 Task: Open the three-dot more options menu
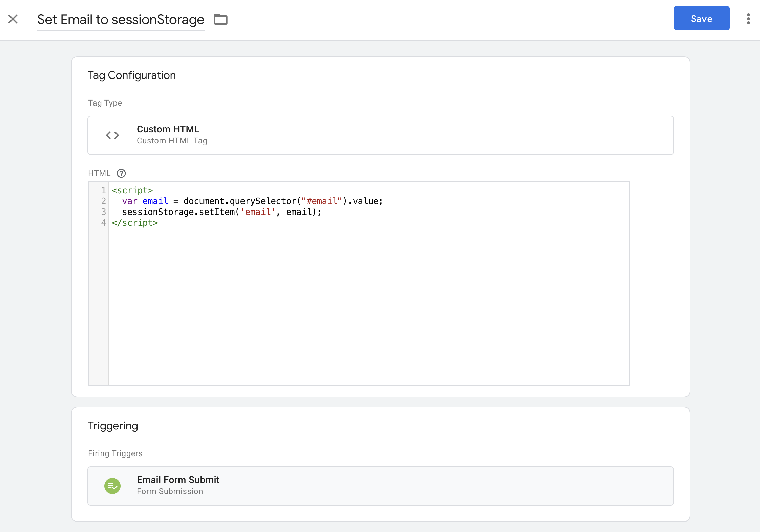[x=748, y=19]
